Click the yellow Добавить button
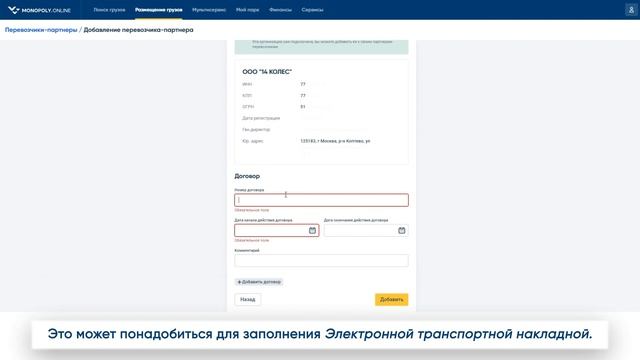The image size is (640, 360). (x=391, y=300)
